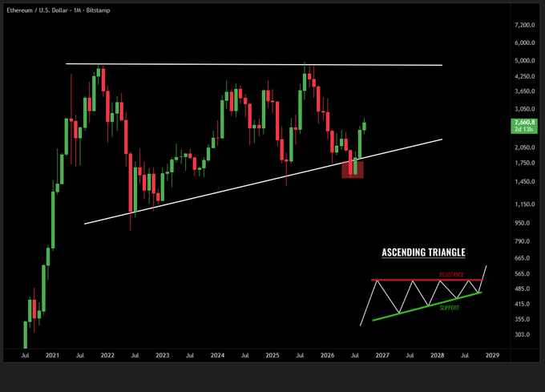
Task: Select the 7,200.0 price axis label
Action: (524, 25)
